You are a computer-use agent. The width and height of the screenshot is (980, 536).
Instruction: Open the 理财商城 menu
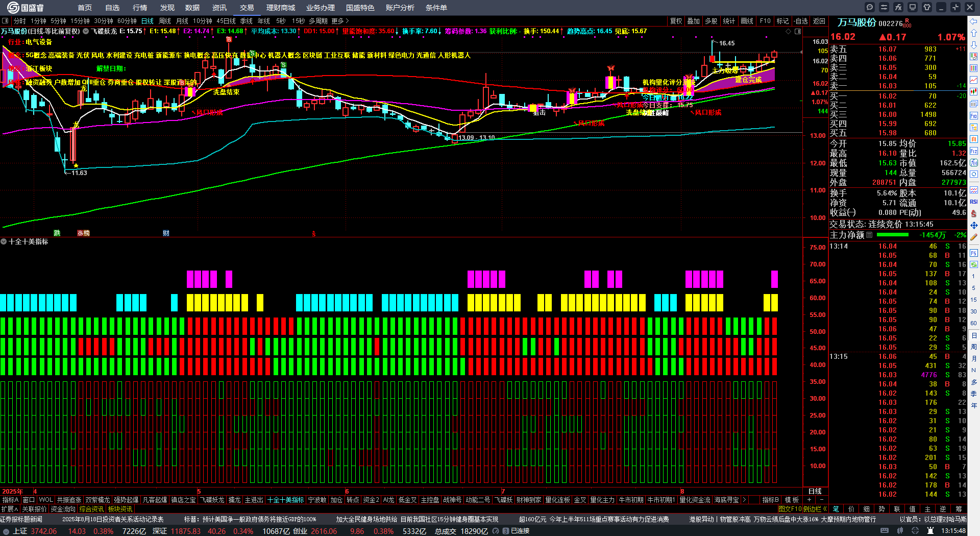coord(281,8)
